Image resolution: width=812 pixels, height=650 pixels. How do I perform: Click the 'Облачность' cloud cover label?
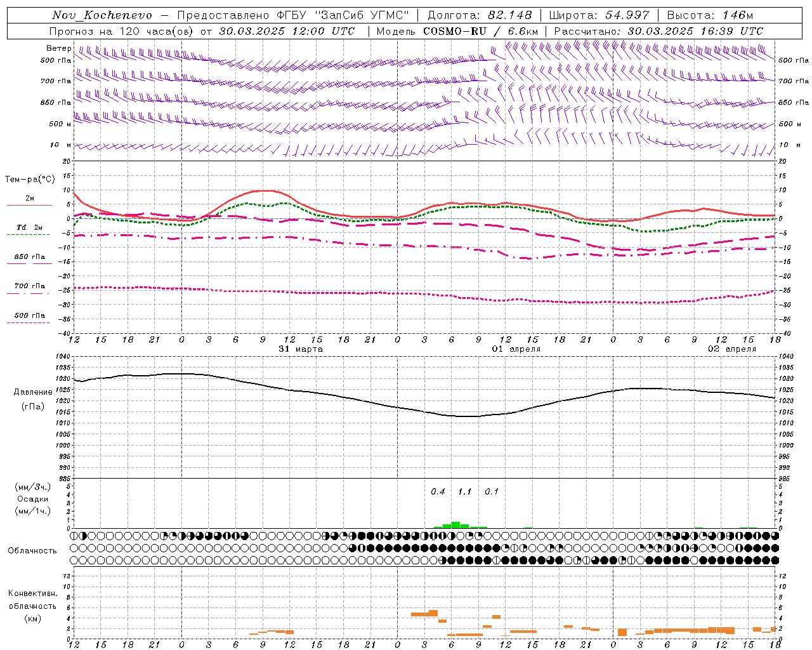(x=32, y=550)
